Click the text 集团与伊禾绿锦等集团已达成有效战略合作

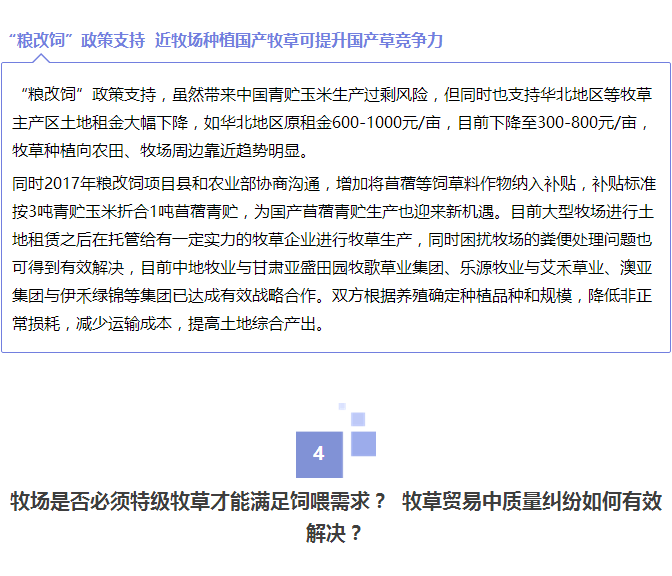(164, 295)
